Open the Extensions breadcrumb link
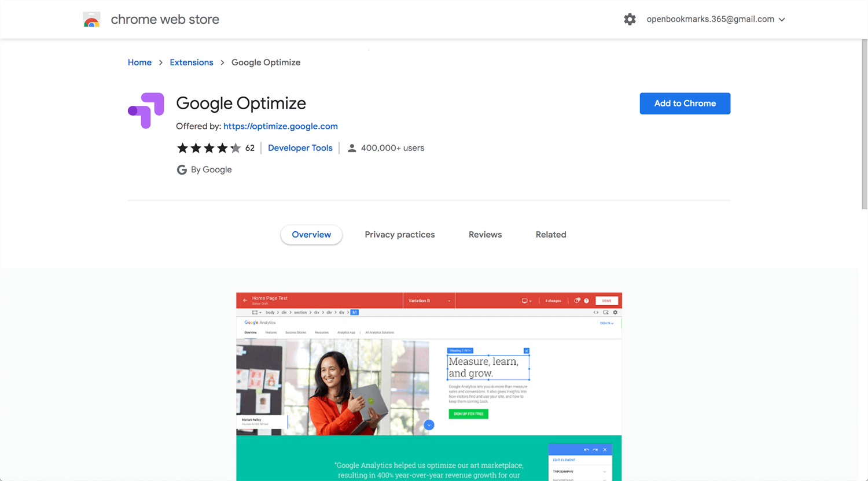This screenshot has width=868, height=481. [x=192, y=62]
